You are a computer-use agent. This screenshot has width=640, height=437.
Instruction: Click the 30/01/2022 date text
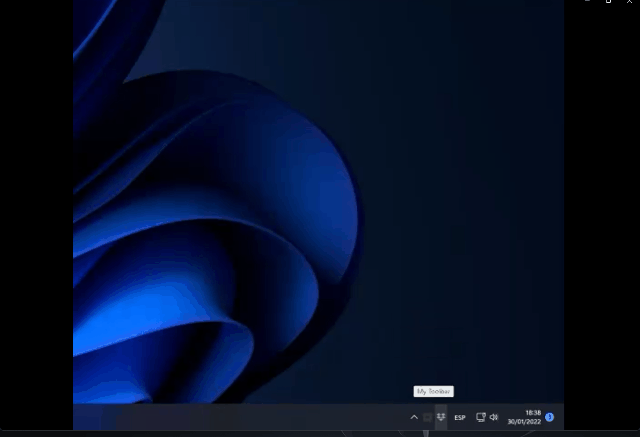(524, 422)
